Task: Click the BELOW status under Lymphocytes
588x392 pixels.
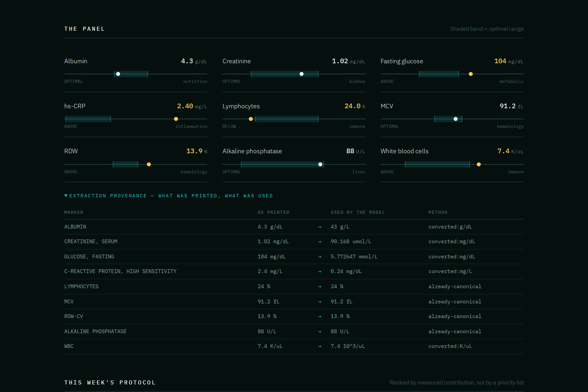Action: pyautogui.click(x=229, y=126)
